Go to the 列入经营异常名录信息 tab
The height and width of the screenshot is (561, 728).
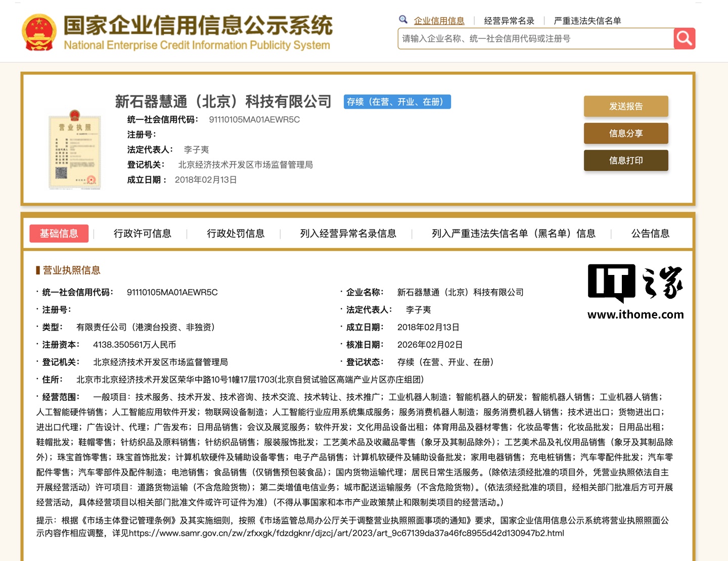(348, 233)
